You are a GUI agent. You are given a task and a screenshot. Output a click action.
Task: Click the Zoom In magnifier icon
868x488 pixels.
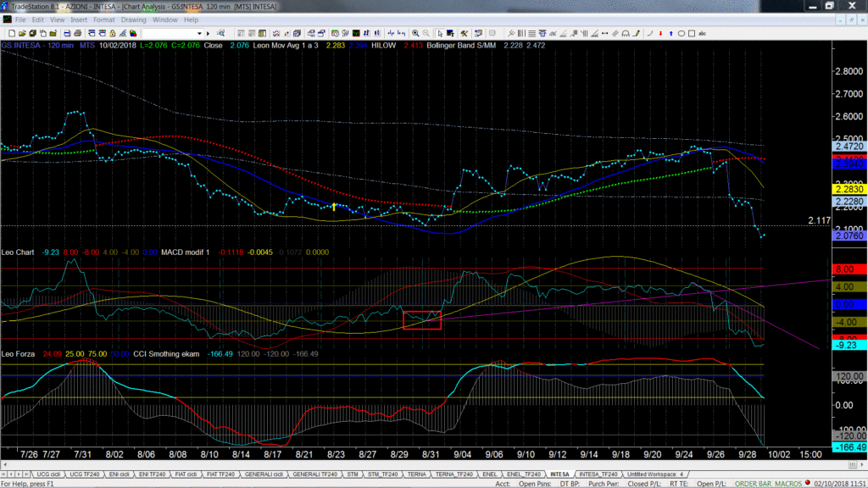tap(415, 34)
